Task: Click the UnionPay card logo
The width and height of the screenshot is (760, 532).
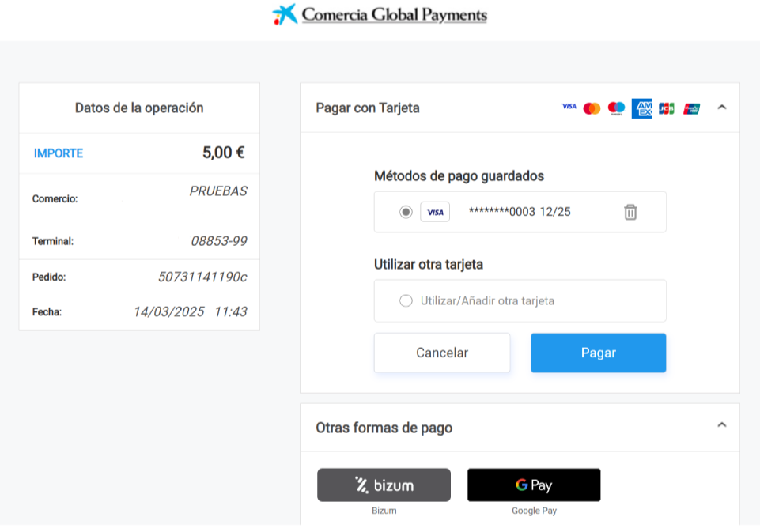Action: (692, 108)
